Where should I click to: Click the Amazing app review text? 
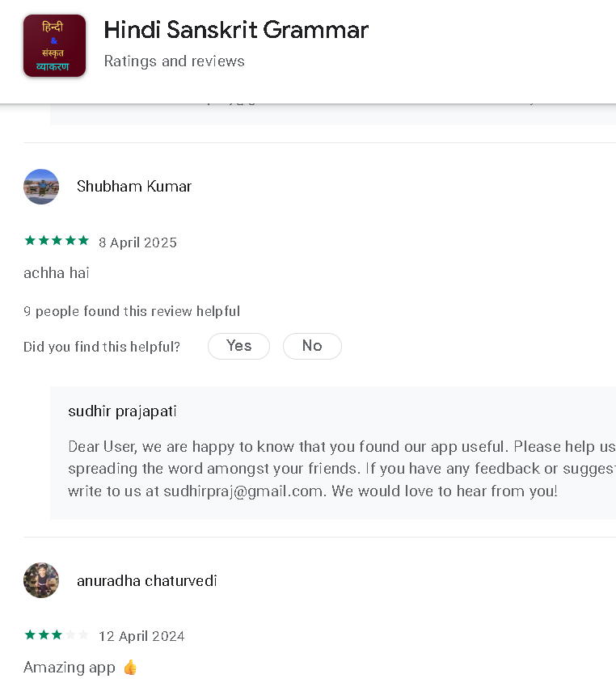tap(70, 668)
